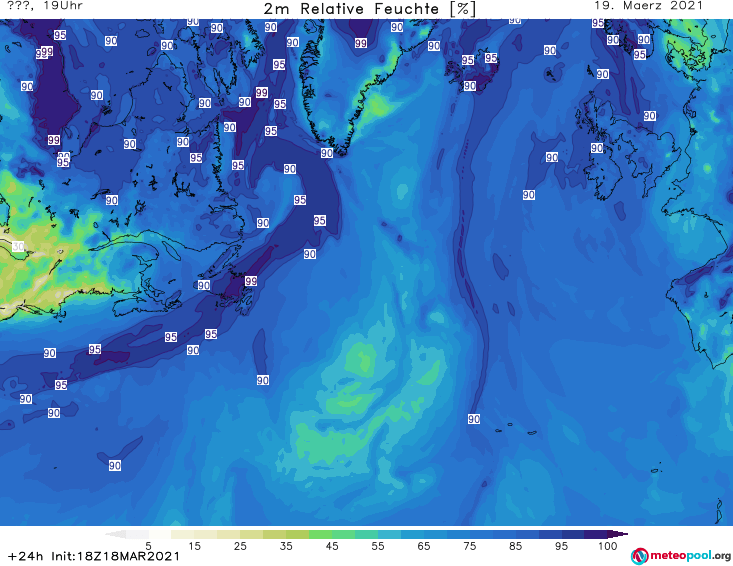Pick the green legend swatch between 35 and 45

coord(320,534)
